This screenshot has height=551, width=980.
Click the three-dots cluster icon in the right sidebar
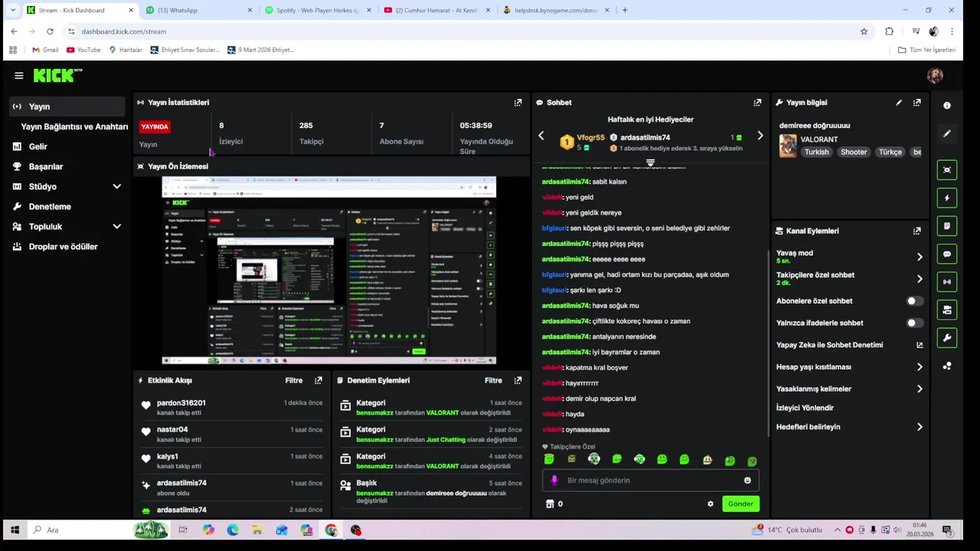[x=947, y=366]
